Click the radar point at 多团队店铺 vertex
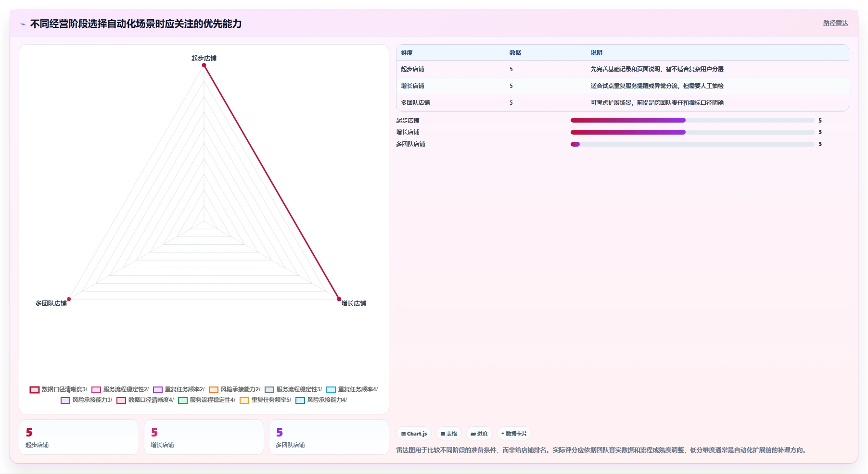Viewport: 868px width, 474px height. click(x=69, y=299)
